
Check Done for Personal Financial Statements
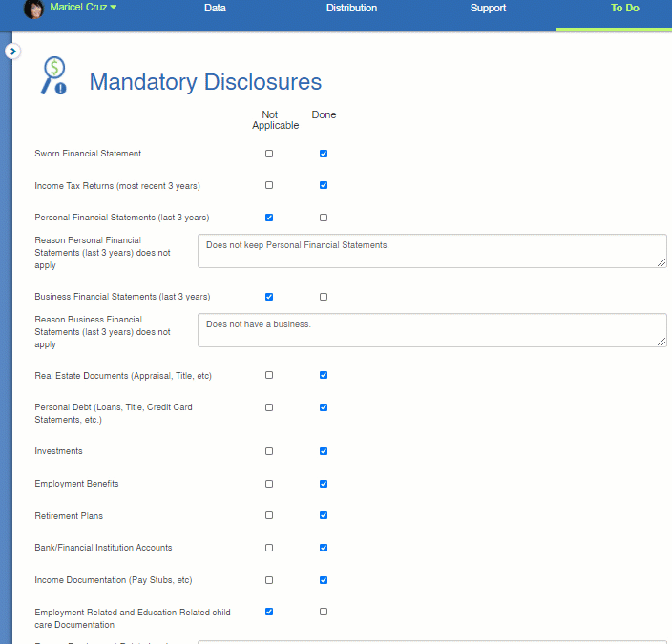(324, 218)
